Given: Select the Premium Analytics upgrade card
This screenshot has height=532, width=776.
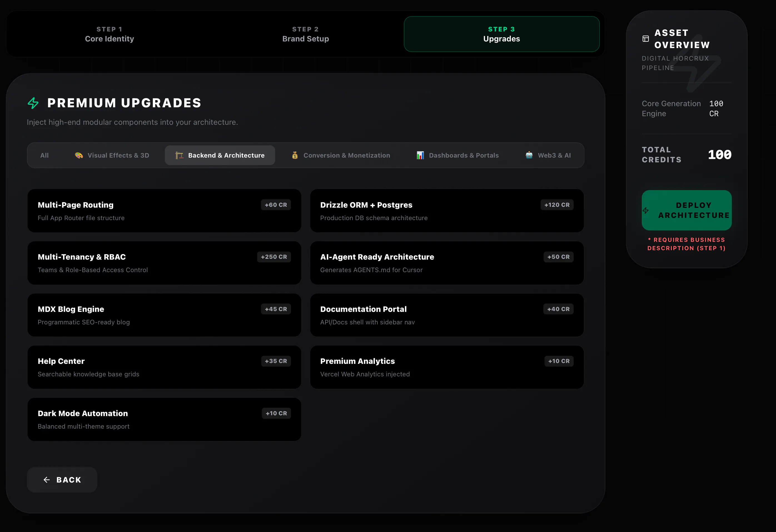Looking at the screenshot, I should point(447,367).
